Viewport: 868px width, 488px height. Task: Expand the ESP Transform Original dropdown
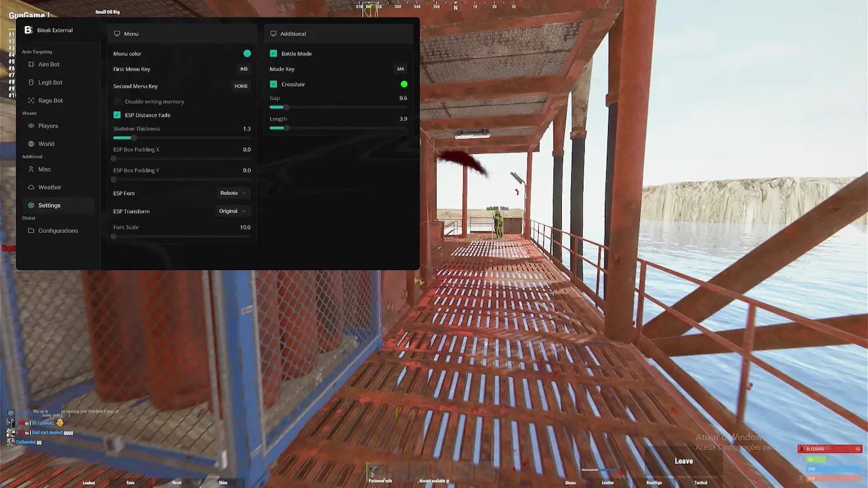click(x=232, y=211)
